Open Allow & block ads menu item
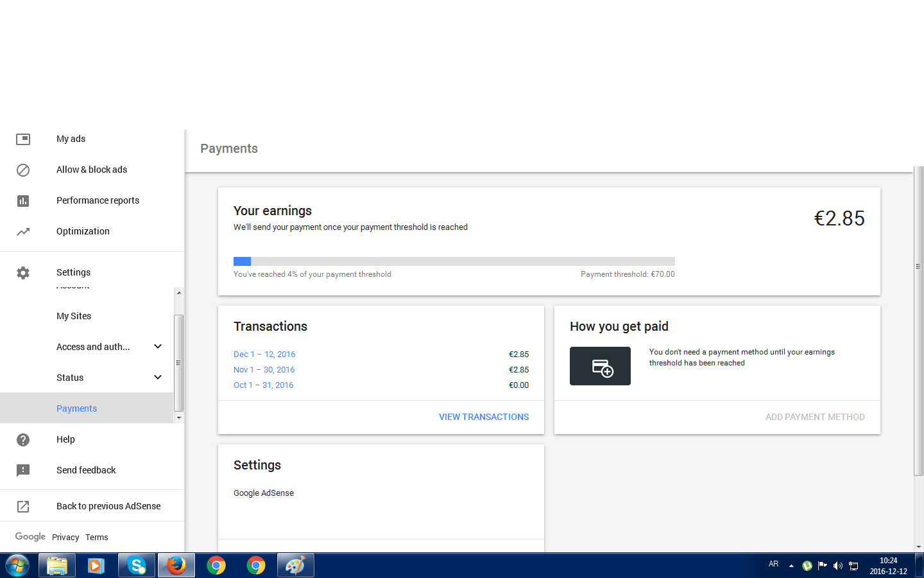The height and width of the screenshot is (578, 924). pyautogui.click(x=92, y=170)
